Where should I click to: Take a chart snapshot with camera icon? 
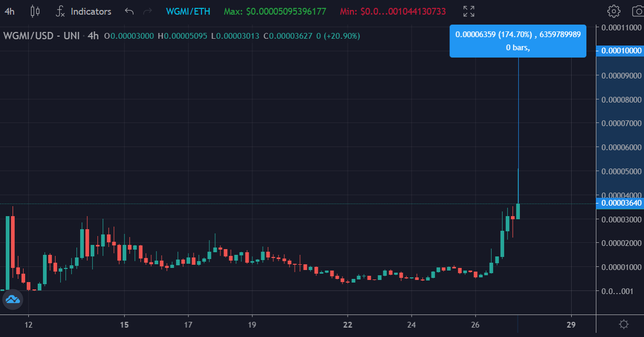pyautogui.click(x=637, y=11)
